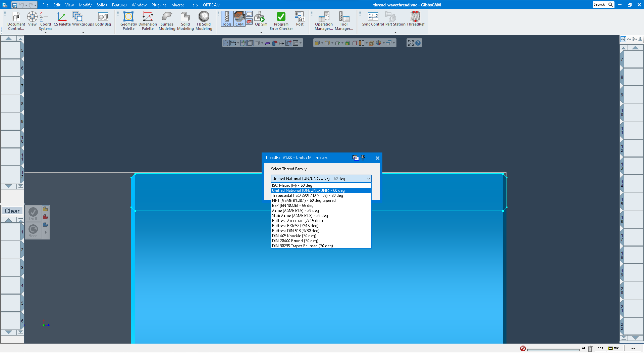
Task: Open the Solids menu
Action: 101,5
